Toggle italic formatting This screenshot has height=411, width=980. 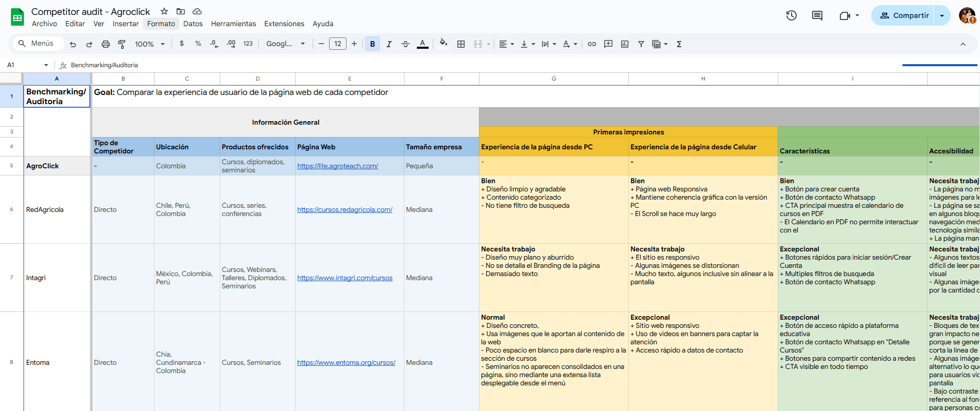tap(389, 44)
